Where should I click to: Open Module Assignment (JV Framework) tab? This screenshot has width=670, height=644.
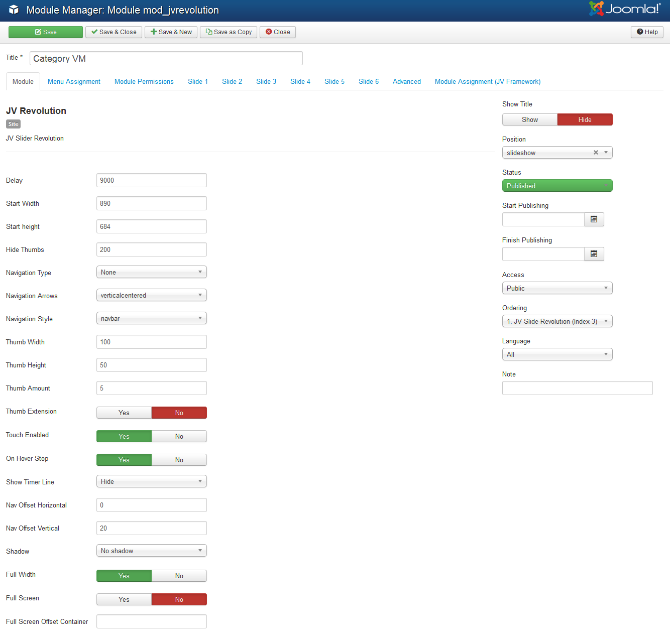488,81
